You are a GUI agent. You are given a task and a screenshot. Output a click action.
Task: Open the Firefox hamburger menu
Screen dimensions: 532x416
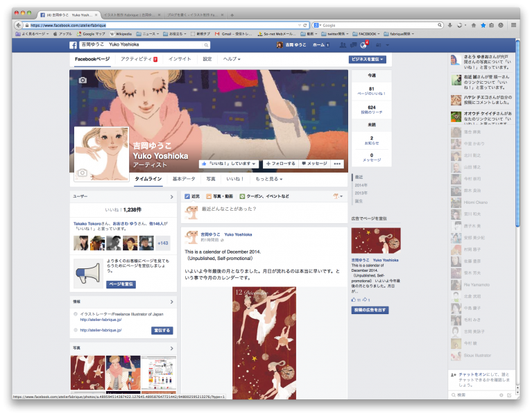(514, 25)
